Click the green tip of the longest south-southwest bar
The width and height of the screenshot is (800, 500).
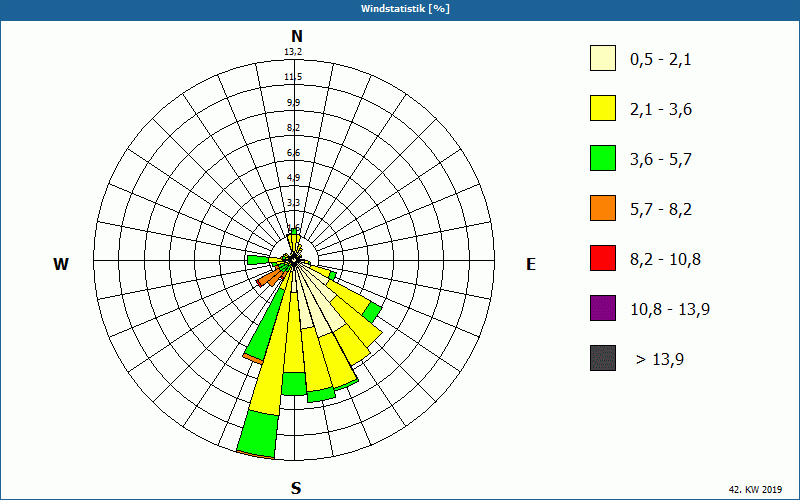(260, 433)
